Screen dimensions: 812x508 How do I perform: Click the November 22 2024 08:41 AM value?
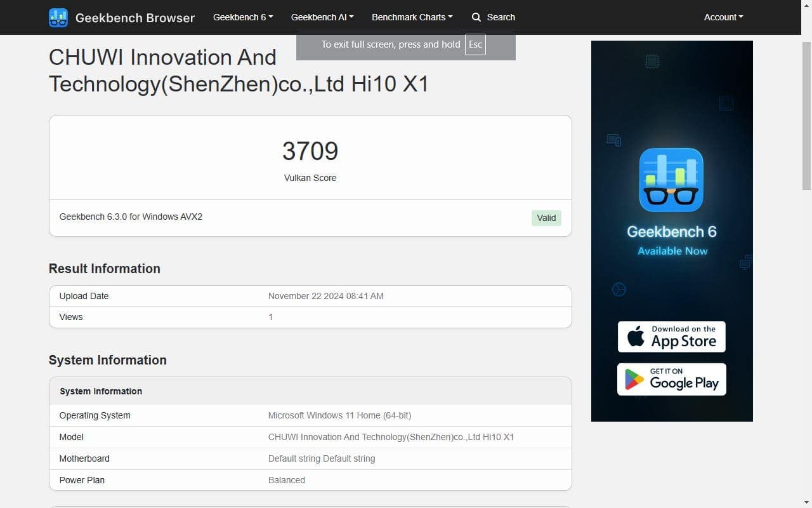coord(326,296)
